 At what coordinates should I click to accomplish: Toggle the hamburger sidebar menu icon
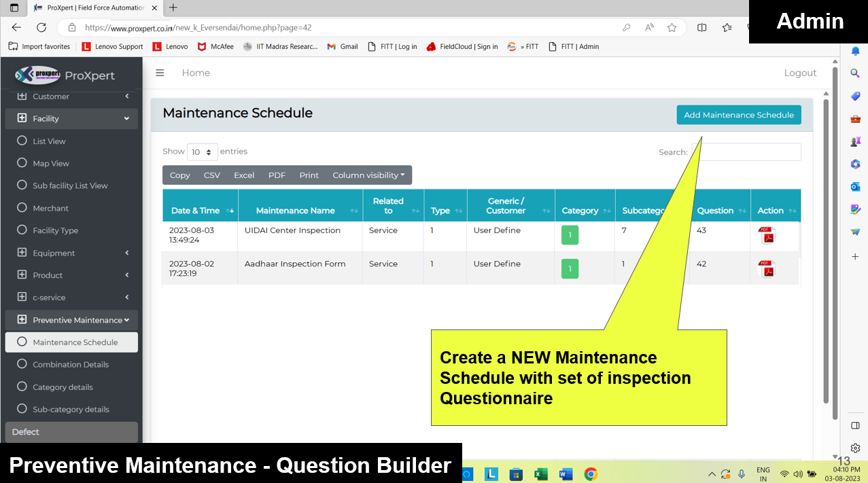click(160, 73)
